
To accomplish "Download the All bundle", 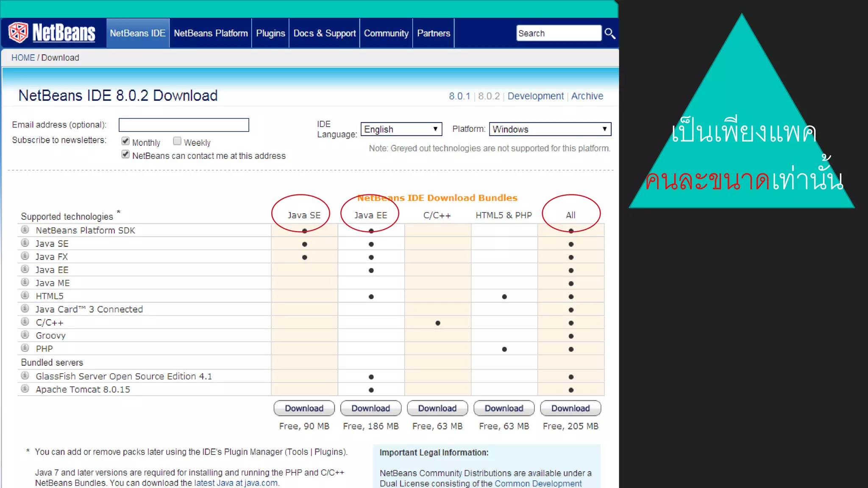I will coord(570,408).
